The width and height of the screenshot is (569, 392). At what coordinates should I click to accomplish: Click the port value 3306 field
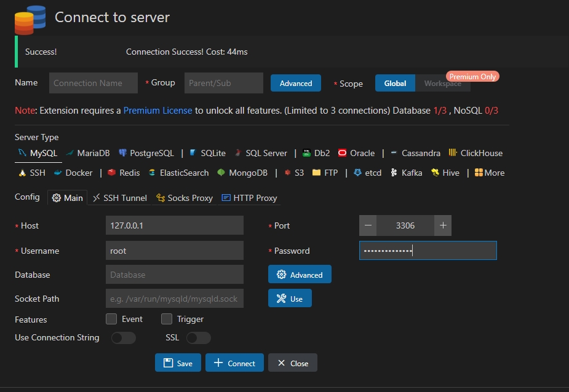tap(405, 225)
